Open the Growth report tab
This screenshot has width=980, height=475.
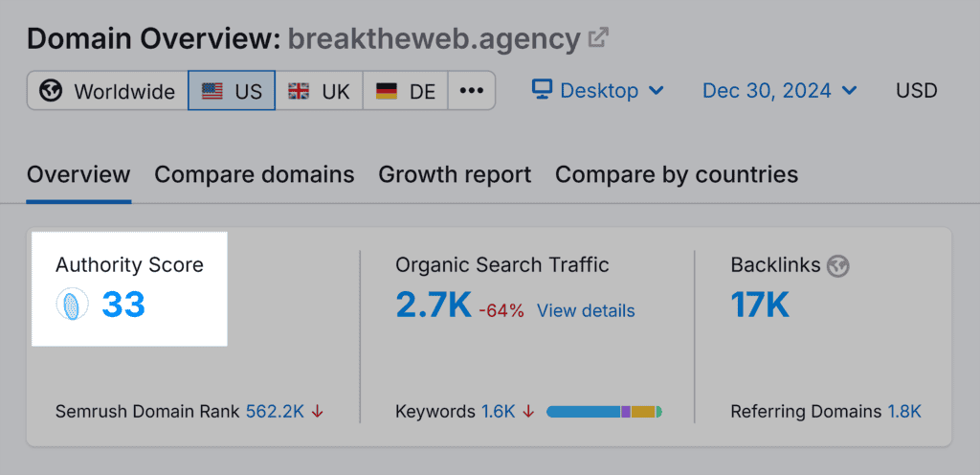455,175
